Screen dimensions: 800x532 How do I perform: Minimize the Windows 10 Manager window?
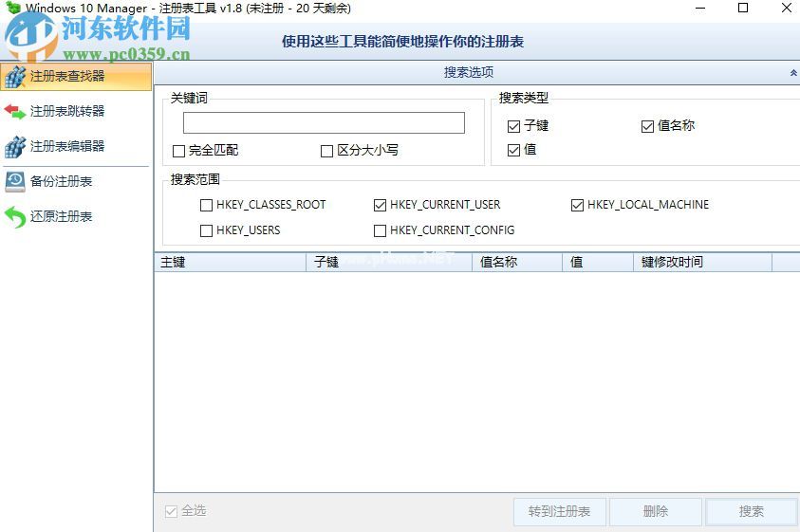point(700,9)
